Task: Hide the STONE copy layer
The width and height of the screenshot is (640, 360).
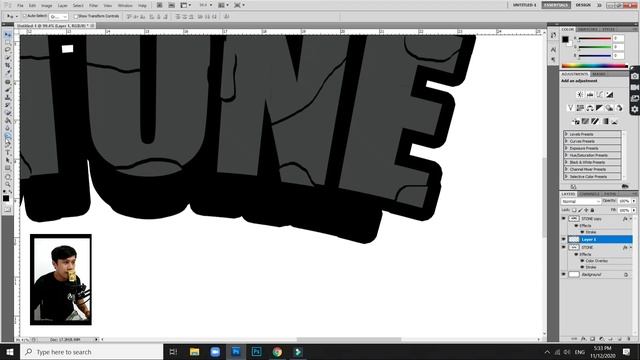Action: [564, 219]
